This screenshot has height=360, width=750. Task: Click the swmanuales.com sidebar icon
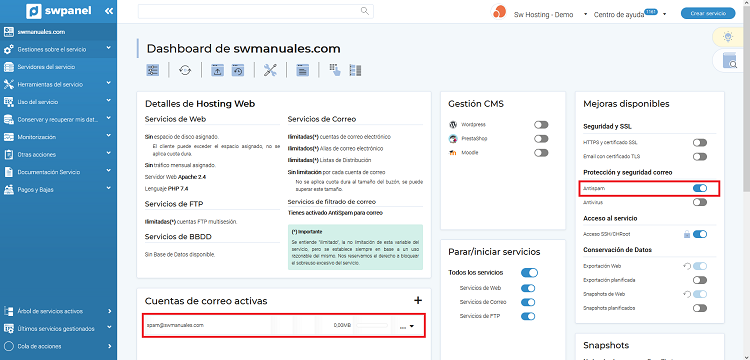[9, 32]
